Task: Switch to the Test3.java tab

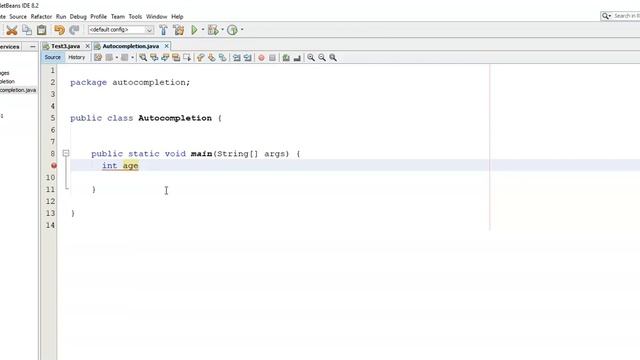Action: tap(65, 46)
